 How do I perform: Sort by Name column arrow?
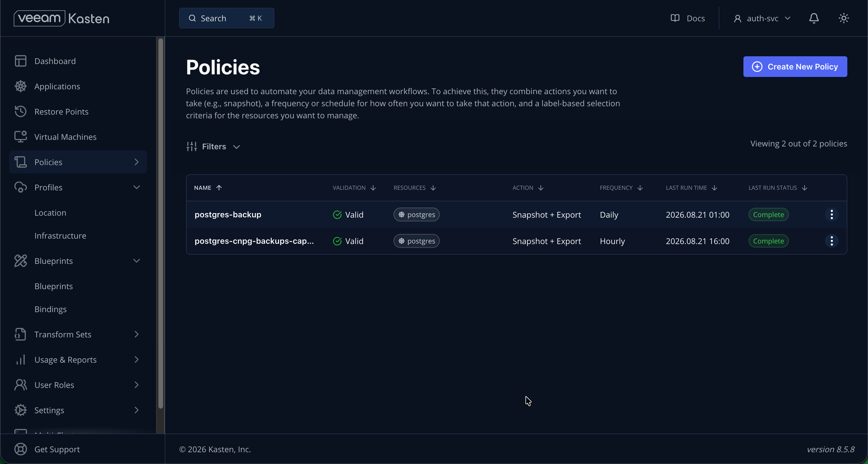click(219, 188)
